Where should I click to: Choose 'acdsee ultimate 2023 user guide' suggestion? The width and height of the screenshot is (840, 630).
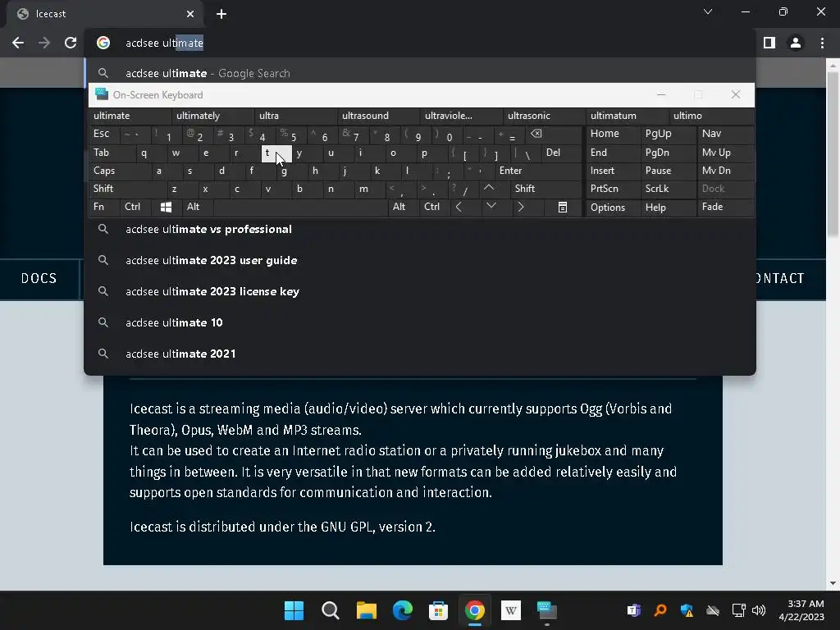coord(420,260)
